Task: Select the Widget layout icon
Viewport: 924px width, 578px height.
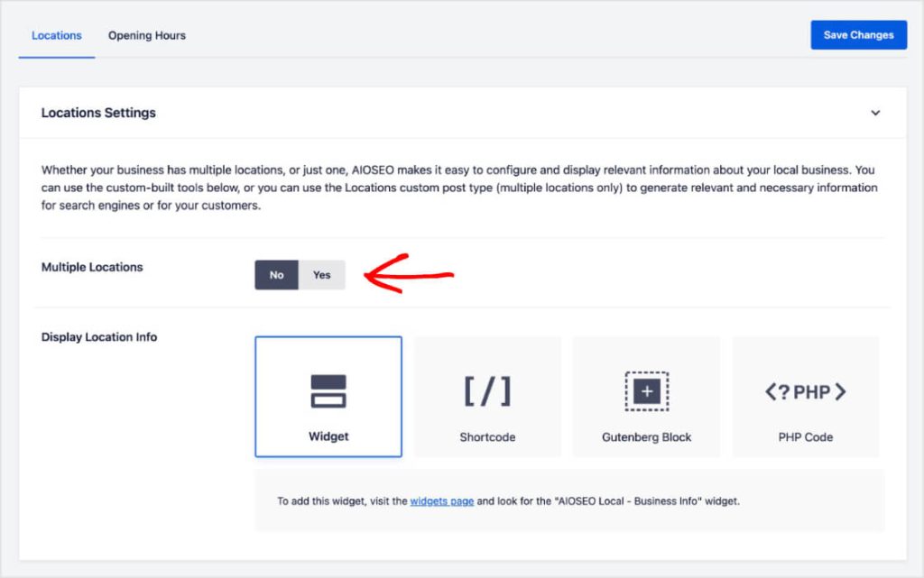Action: tap(328, 391)
